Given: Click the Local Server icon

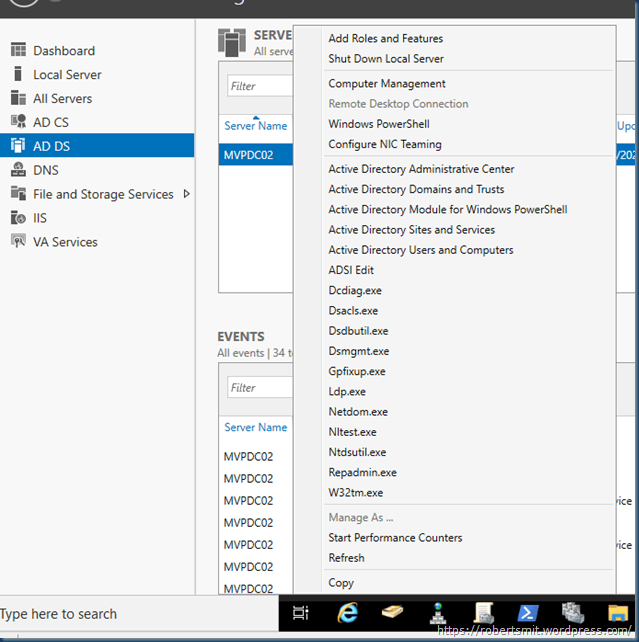Looking at the screenshot, I should (x=18, y=74).
